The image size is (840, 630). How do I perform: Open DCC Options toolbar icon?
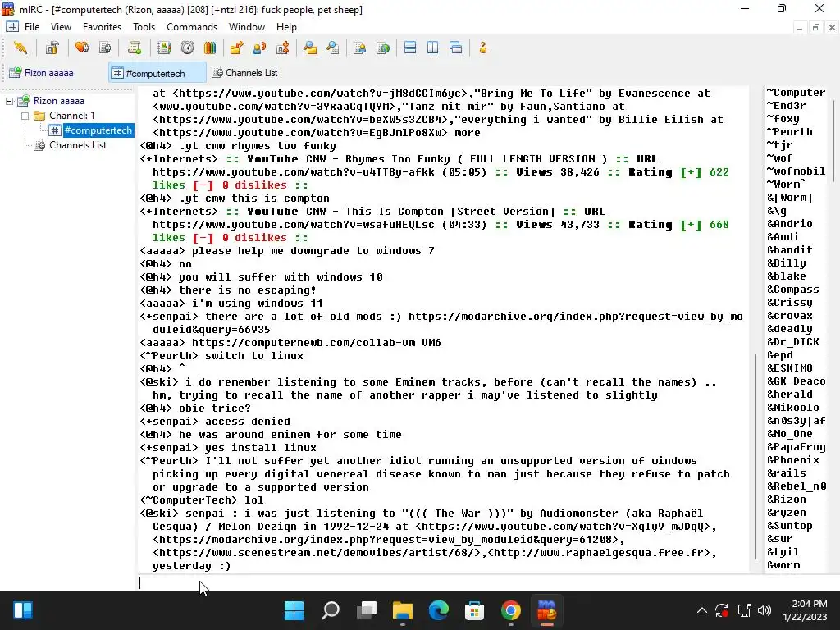pyautogui.click(x=283, y=48)
